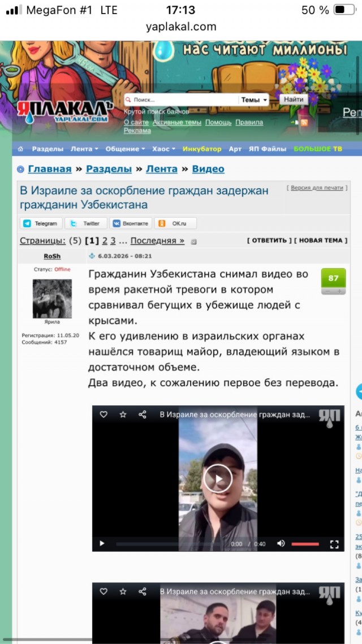Open the Инкубатор nav item
Screen dimensions: 362x644
click(202, 149)
